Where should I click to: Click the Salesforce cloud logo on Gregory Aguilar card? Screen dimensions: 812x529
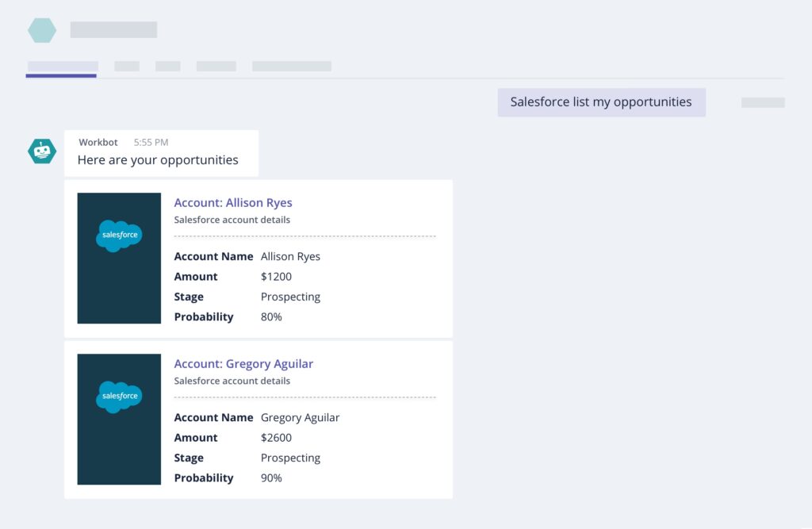119,396
